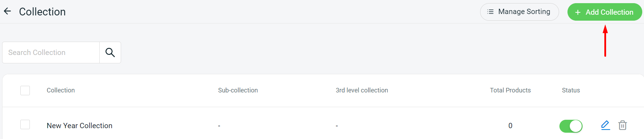Check the select-all checkbox in table header
Screen dimensions: 644x139
pos(25,90)
